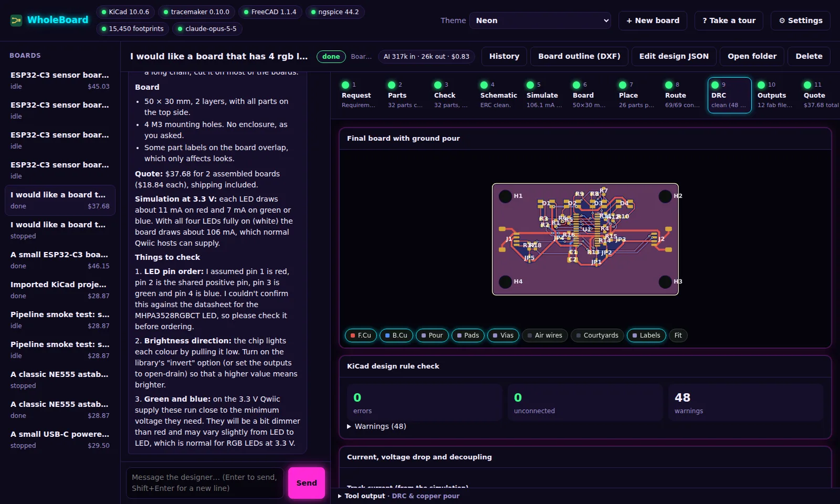Click the tracemaker 0.10.0 status chip

click(196, 12)
